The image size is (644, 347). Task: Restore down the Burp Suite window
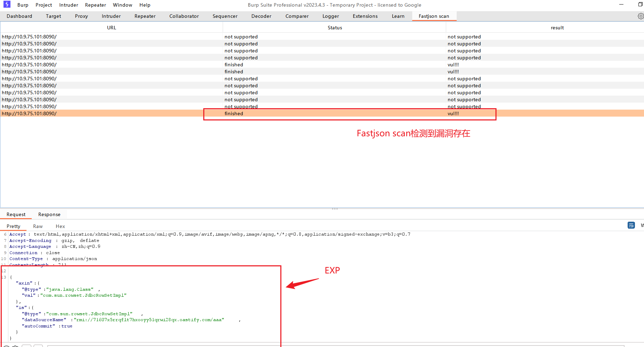[x=640, y=5]
